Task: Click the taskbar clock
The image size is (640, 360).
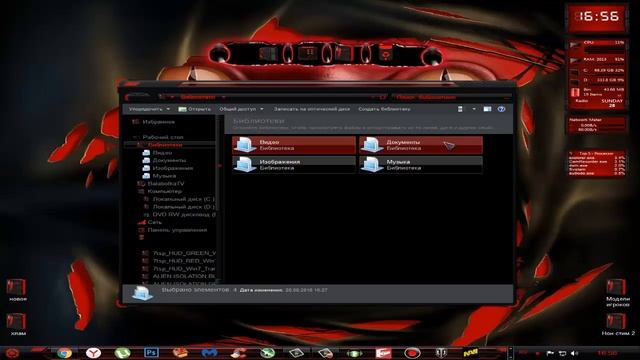Action: point(607,353)
